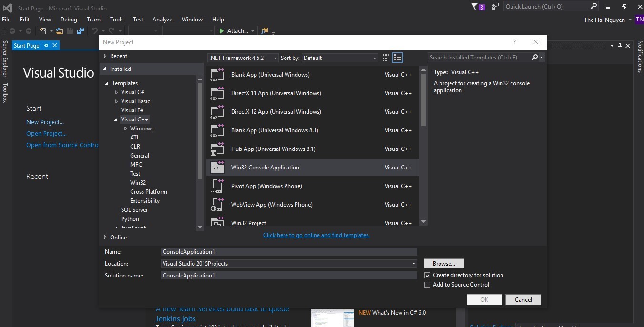Close the Start Page tab

coord(55,46)
